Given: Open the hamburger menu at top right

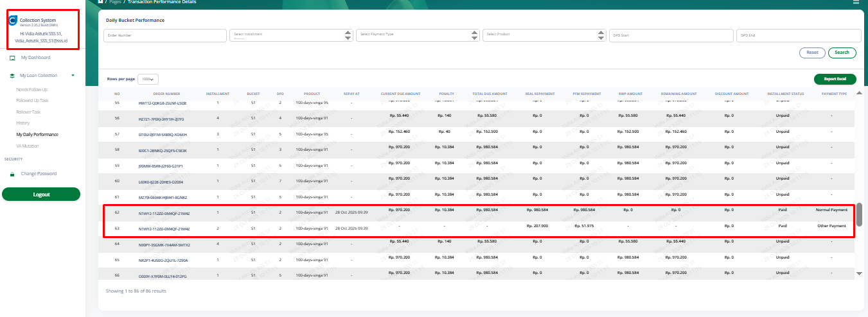Looking at the screenshot, I should tap(856, 3).
